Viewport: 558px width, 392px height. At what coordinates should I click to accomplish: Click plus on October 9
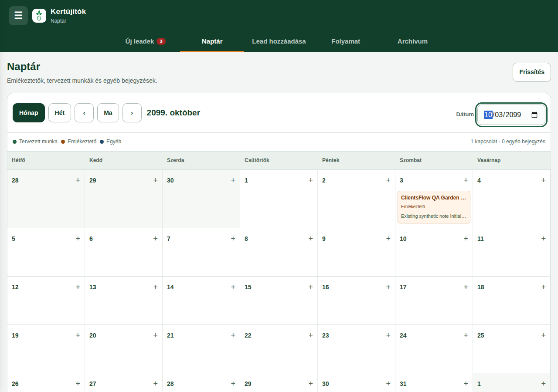point(388,238)
